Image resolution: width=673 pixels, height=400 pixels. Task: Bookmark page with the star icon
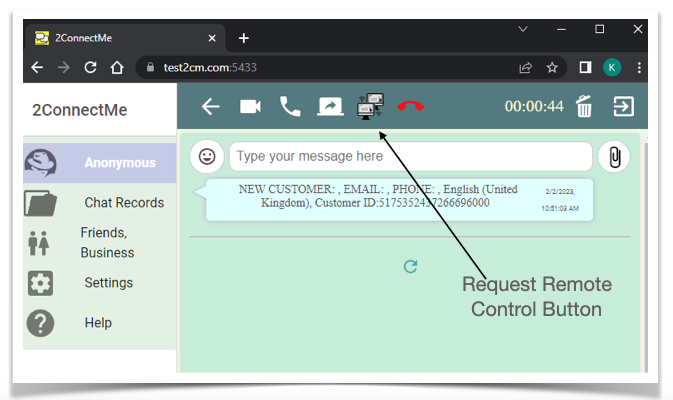[x=552, y=67]
